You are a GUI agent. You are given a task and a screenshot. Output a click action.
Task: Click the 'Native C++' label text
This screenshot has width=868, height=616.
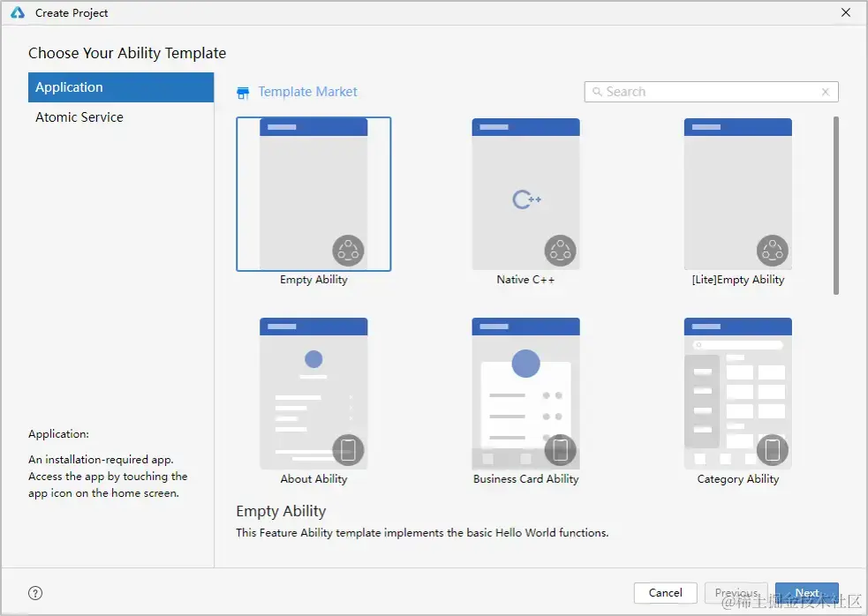[x=525, y=280]
